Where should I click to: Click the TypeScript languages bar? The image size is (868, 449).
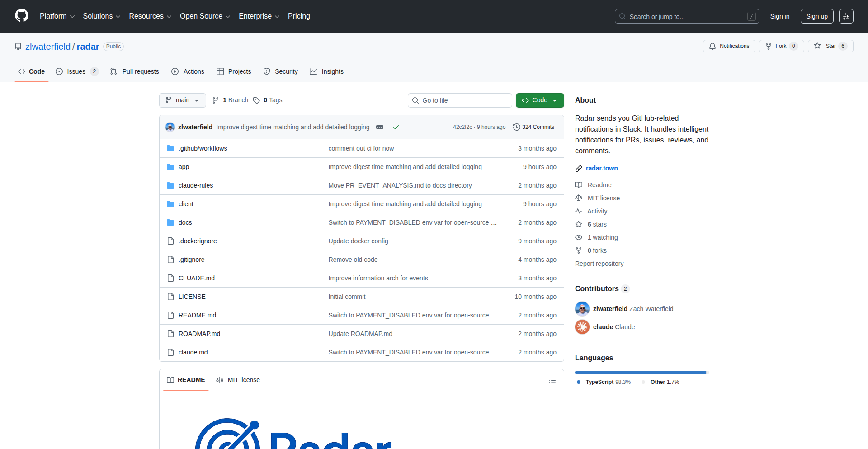[640, 372]
